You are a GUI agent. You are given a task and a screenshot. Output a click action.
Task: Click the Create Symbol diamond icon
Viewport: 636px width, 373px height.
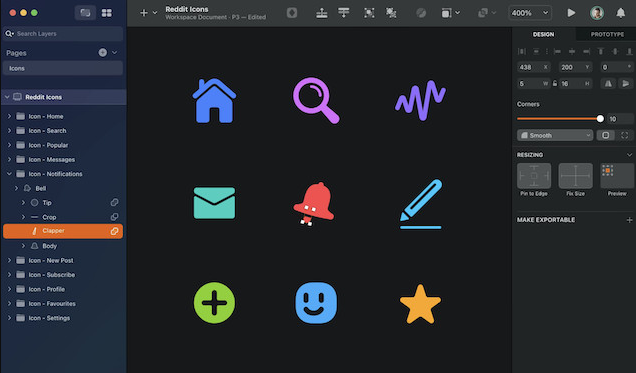[x=292, y=13]
